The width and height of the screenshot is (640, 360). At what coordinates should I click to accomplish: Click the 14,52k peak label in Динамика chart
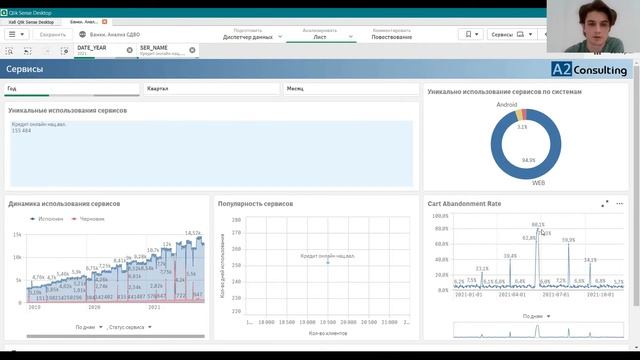193,233
